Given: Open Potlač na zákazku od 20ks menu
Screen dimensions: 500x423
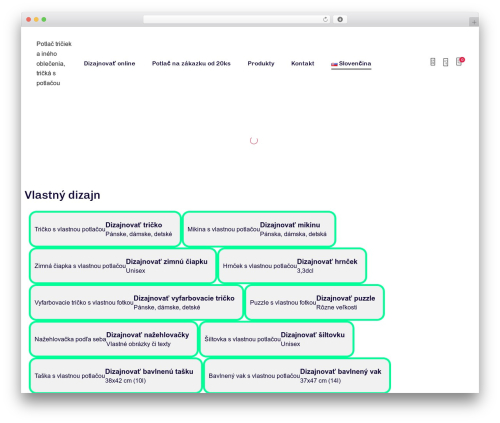Looking at the screenshot, I should (191, 63).
